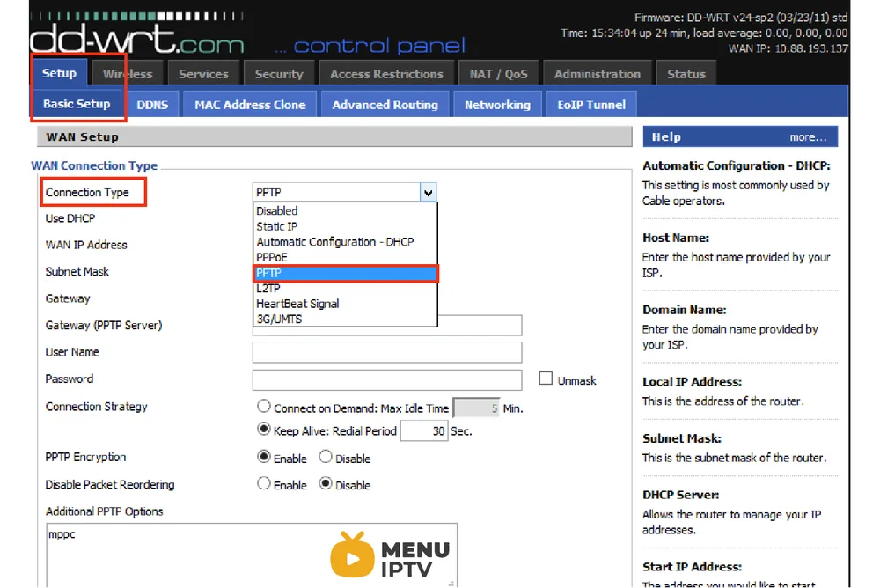Select Automatic Configuration - DHCP option
880x588 pixels.
point(345,241)
